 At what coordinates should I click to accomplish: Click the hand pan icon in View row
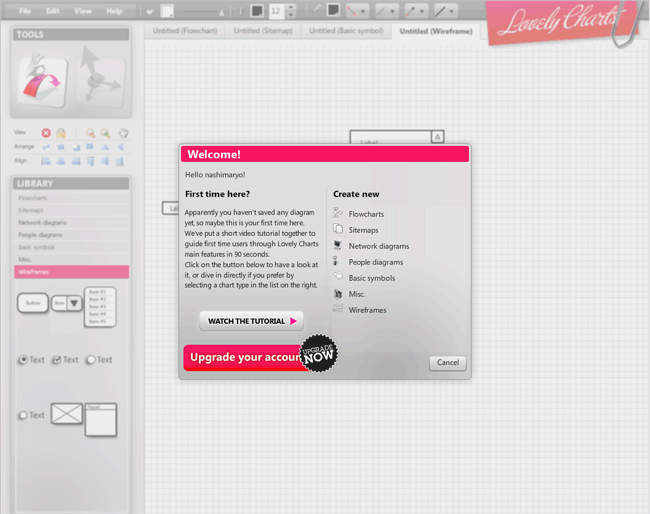point(123,133)
